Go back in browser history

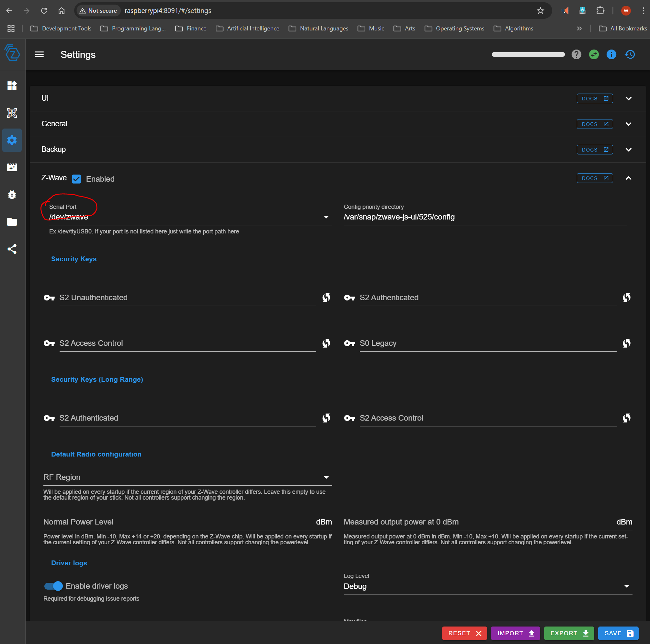[9, 11]
